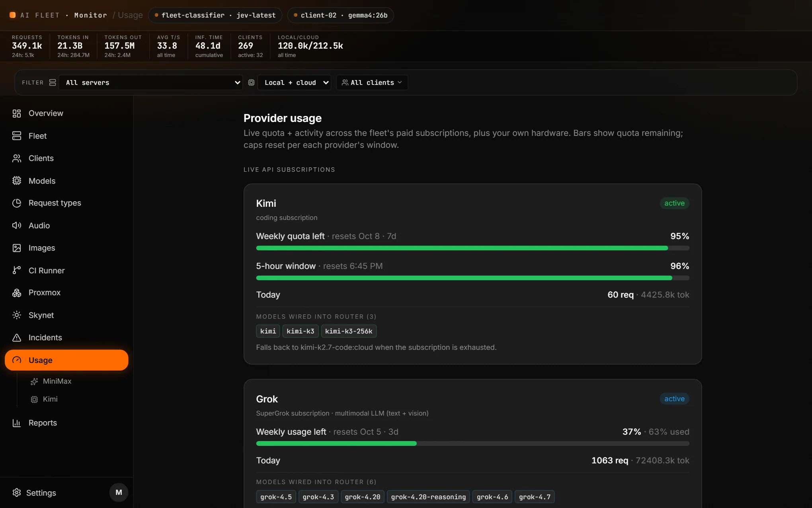Click the Kimi card active status badge
The width and height of the screenshot is (812, 508).
coord(674,203)
